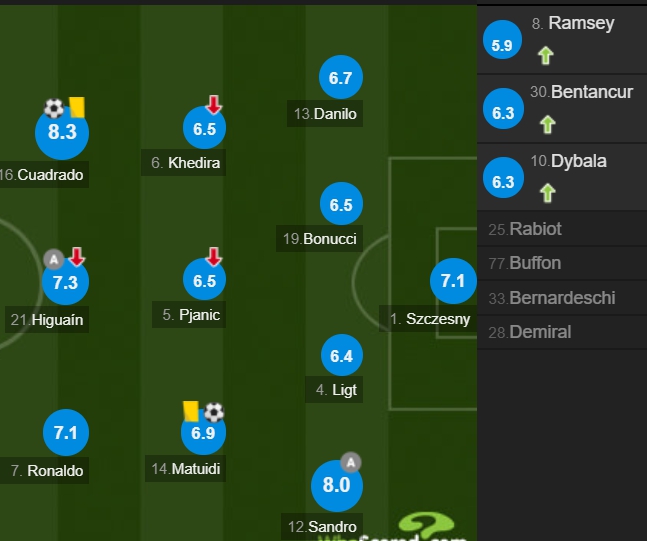The width and height of the screenshot is (647, 541).
Task: Click Khedira's red substitution arrow
Action: pos(214,104)
